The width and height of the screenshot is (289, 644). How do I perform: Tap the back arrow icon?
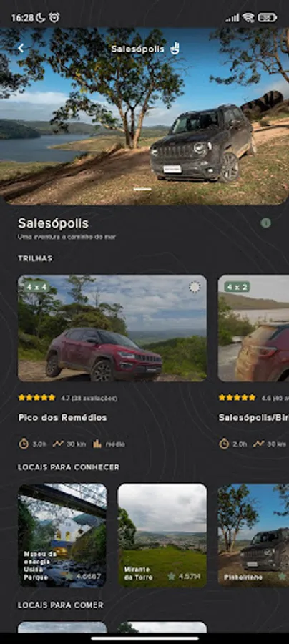coord(21,49)
